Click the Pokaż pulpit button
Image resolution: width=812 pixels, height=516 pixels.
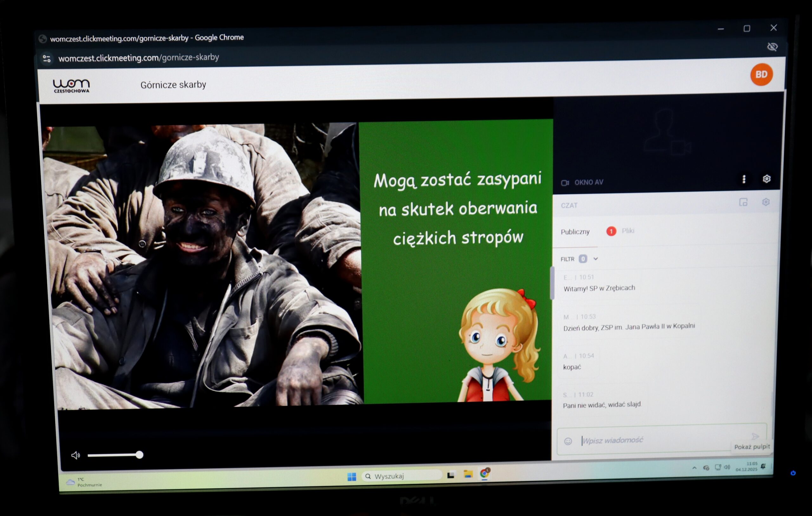(x=752, y=447)
